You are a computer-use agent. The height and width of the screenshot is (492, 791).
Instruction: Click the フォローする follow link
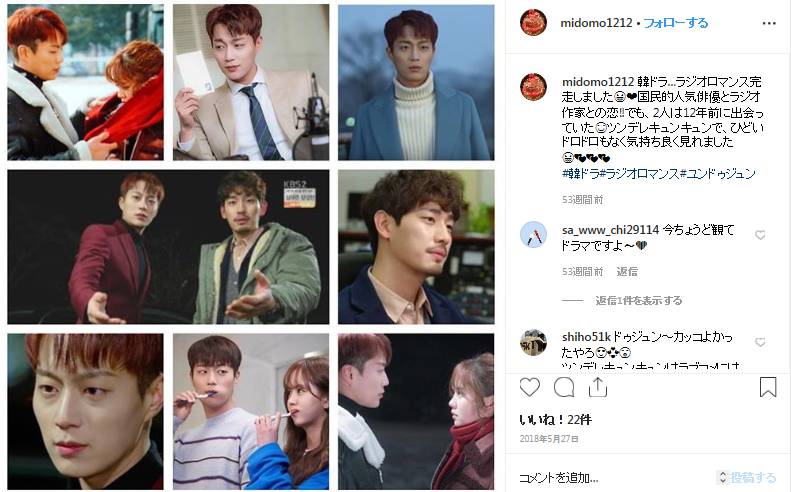[x=676, y=23]
